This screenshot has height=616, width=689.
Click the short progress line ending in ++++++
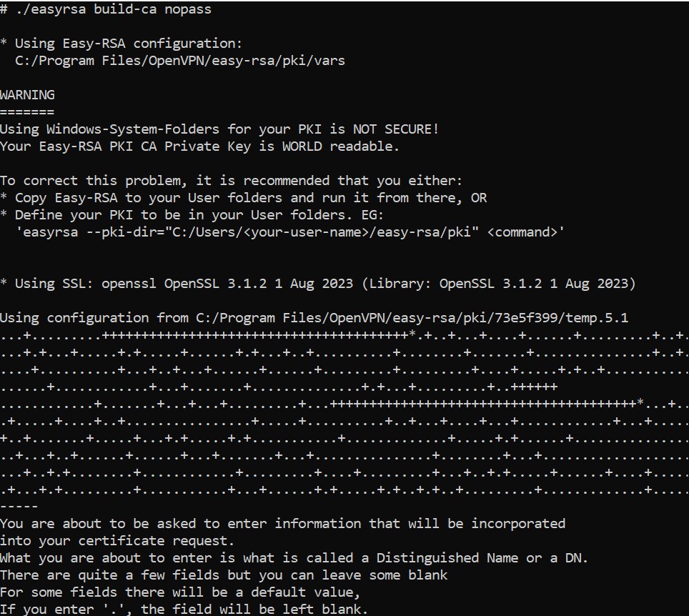click(x=279, y=387)
